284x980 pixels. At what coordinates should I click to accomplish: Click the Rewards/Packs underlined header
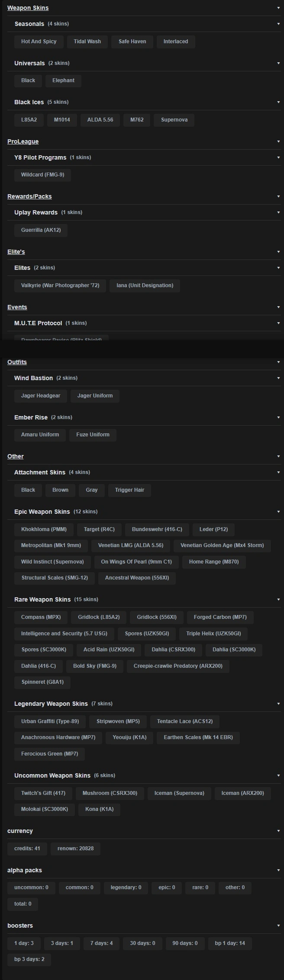click(29, 196)
